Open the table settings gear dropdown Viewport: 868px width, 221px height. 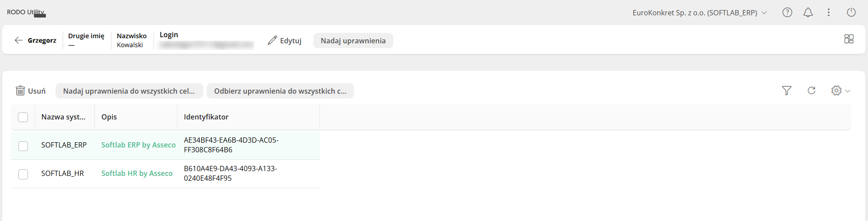pos(840,91)
